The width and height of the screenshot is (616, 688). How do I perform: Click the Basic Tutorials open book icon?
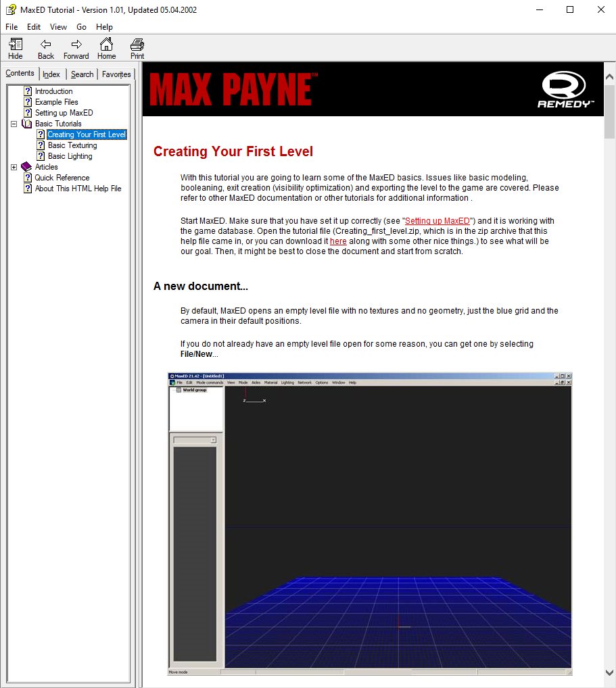point(27,124)
